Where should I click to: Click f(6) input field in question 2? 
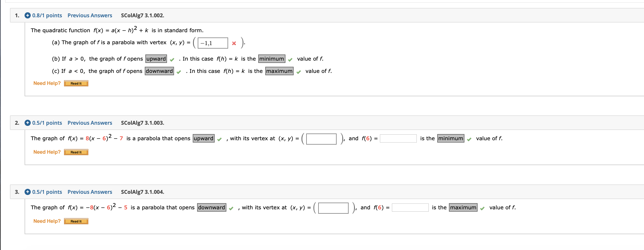398,138
